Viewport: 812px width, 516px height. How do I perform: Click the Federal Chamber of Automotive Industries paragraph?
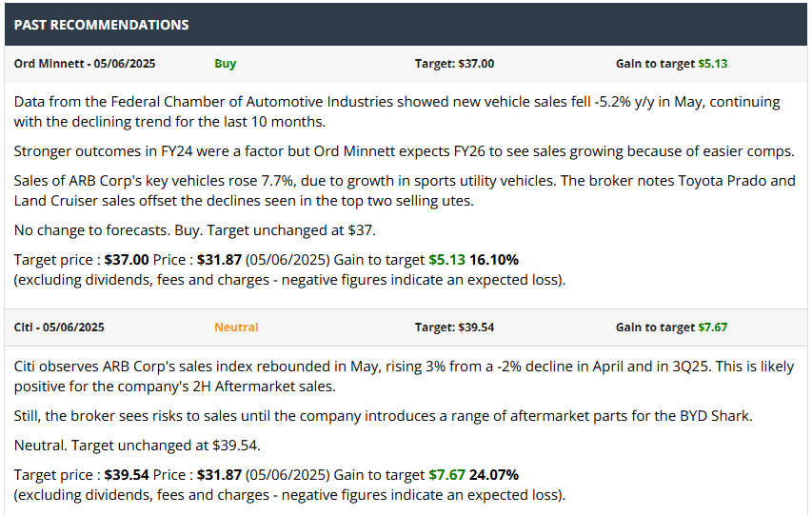click(x=396, y=110)
